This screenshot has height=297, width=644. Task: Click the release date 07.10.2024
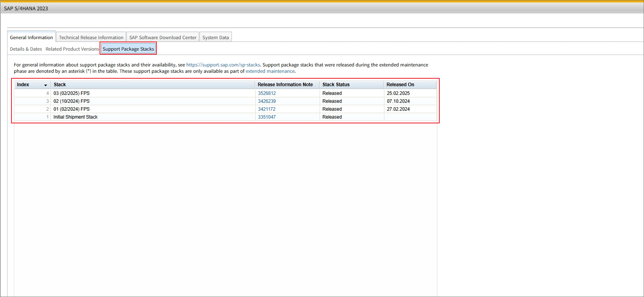398,101
